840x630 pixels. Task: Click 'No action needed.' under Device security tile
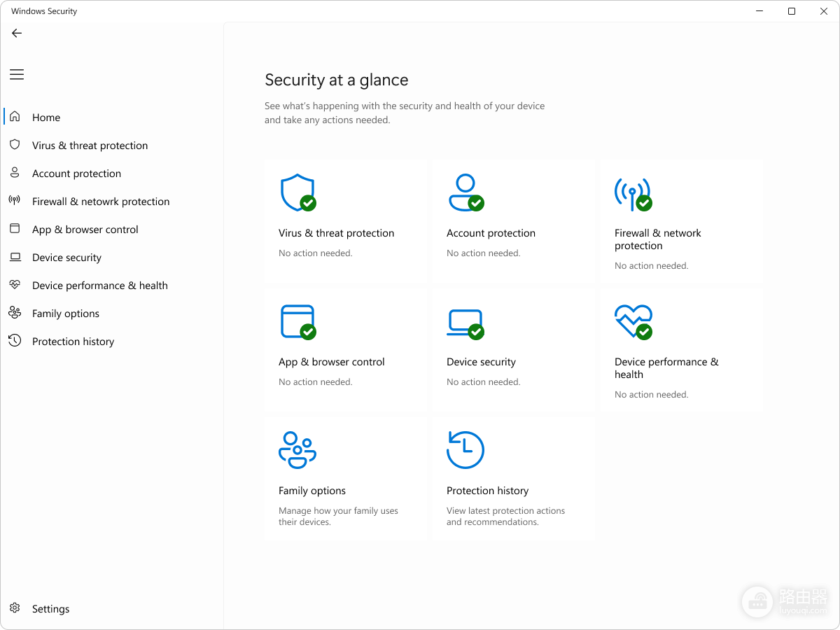pyautogui.click(x=484, y=382)
